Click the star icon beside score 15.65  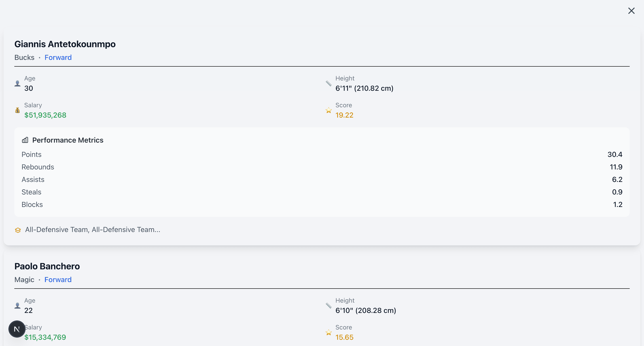point(328,333)
